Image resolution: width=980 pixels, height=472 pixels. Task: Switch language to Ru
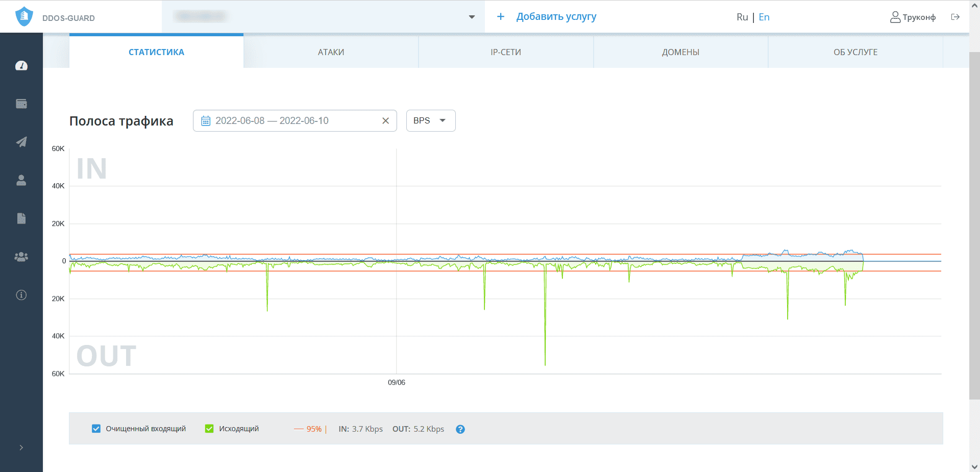coord(742,17)
